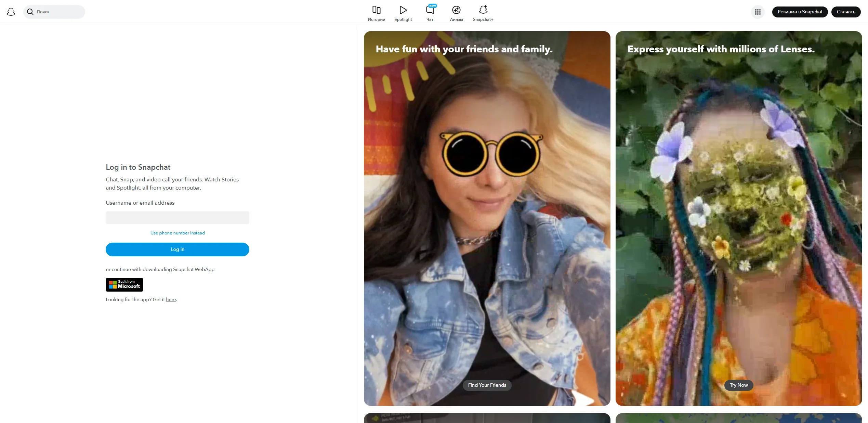Switch to the Истории navigation item
The height and width of the screenshot is (423, 868).
point(376,14)
